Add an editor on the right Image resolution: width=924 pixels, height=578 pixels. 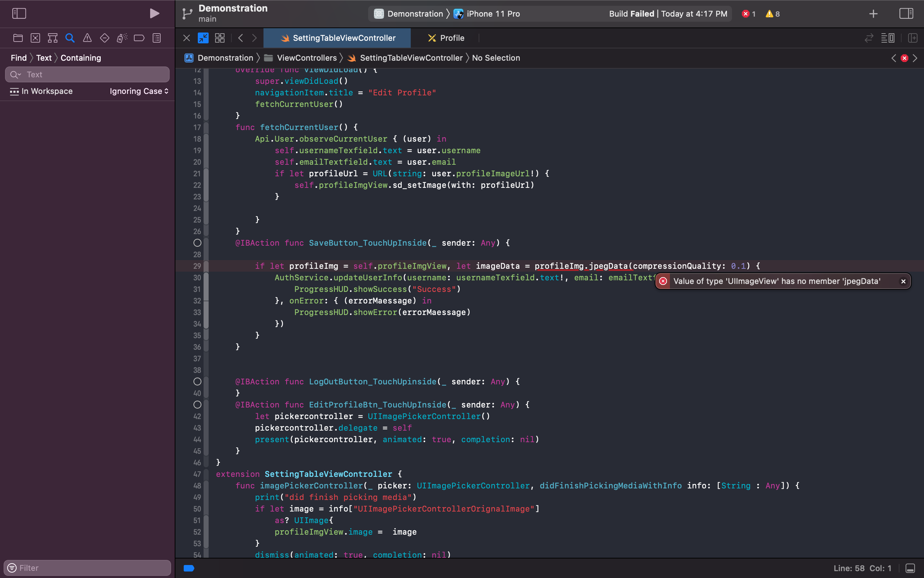point(913,38)
